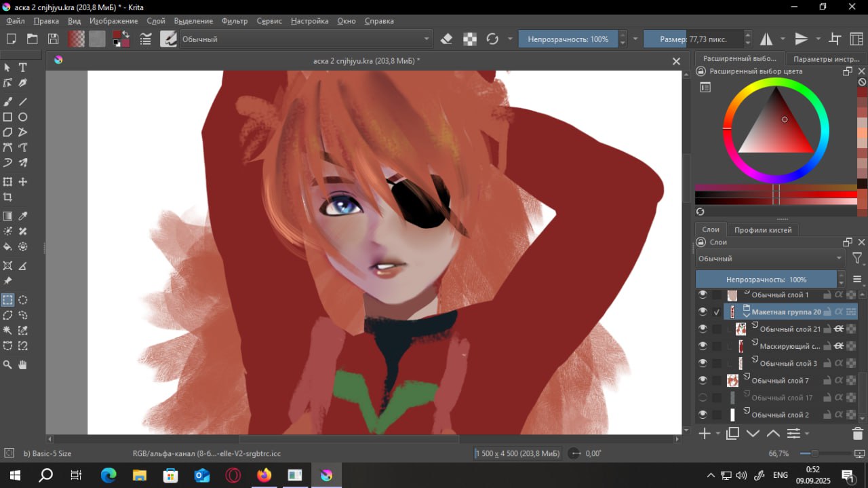Image resolution: width=868 pixels, height=488 pixels.
Task: Open the fill gradients chooser
Action: tap(76, 39)
